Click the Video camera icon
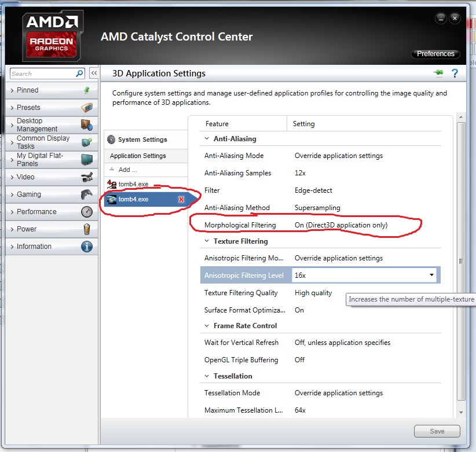This screenshot has width=476, height=452. [x=87, y=177]
